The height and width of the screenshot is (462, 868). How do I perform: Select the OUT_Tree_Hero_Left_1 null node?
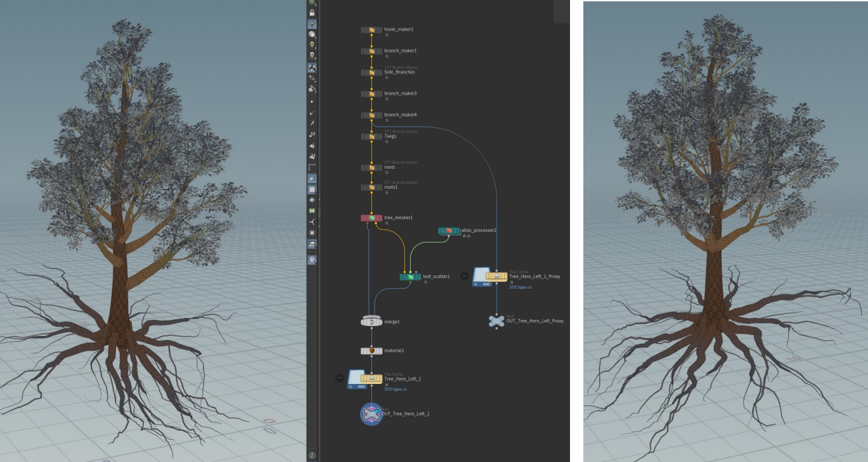(x=371, y=414)
